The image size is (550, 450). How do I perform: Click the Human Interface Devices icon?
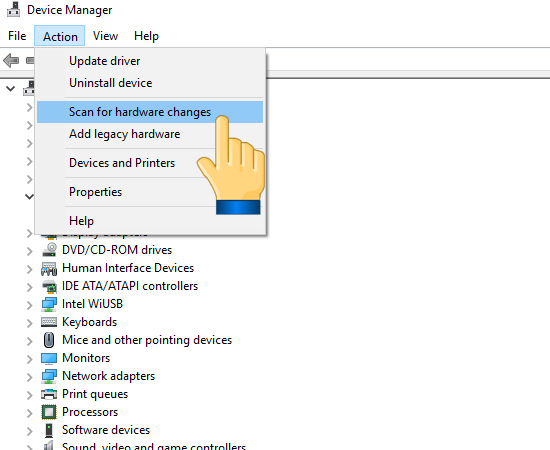tap(49, 268)
